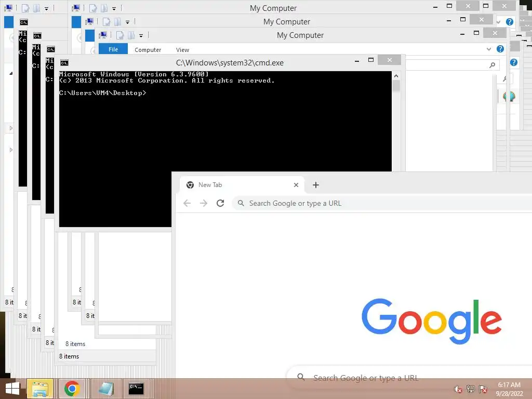Select the New Tab tab in Chrome
The height and width of the screenshot is (399, 532).
(x=242, y=185)
